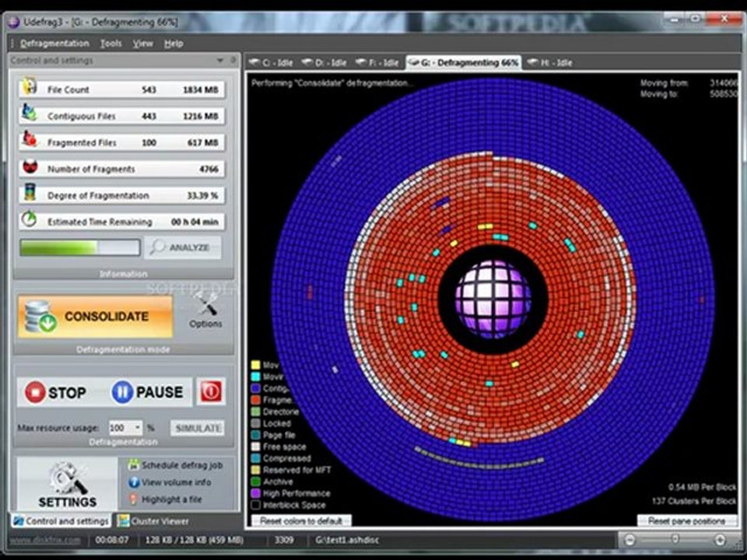Click the Degree of Fragmentation icon

(30, 193)
